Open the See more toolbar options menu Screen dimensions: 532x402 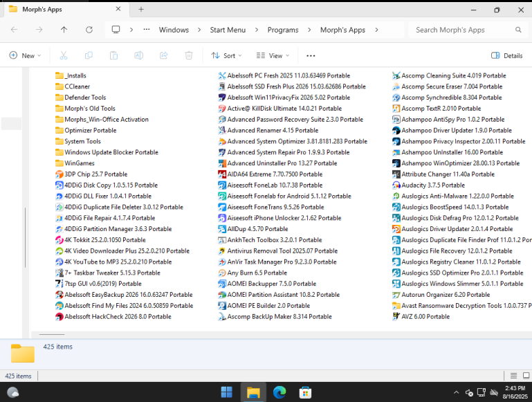(311, 55)
